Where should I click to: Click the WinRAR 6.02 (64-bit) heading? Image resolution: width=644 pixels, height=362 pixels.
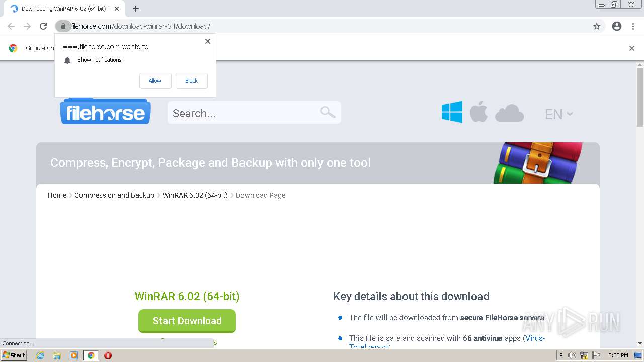tap(187, 296)
